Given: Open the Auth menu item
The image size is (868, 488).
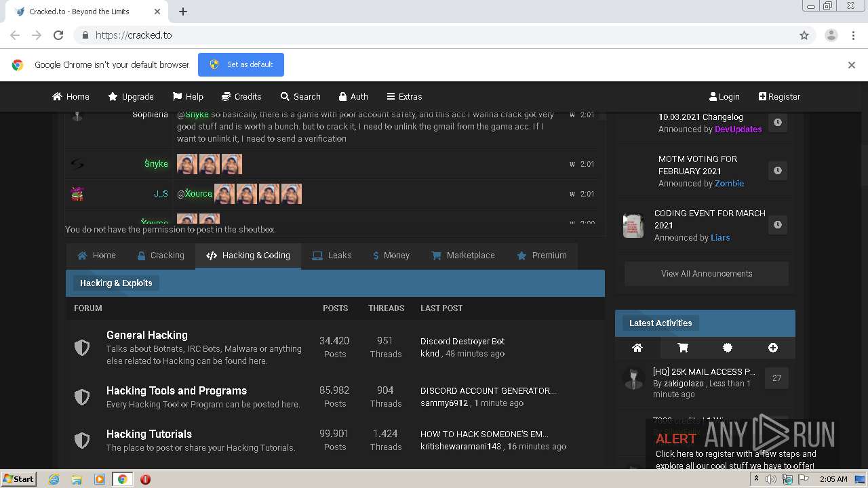Looking at the screenshot, I should point(353,96).
